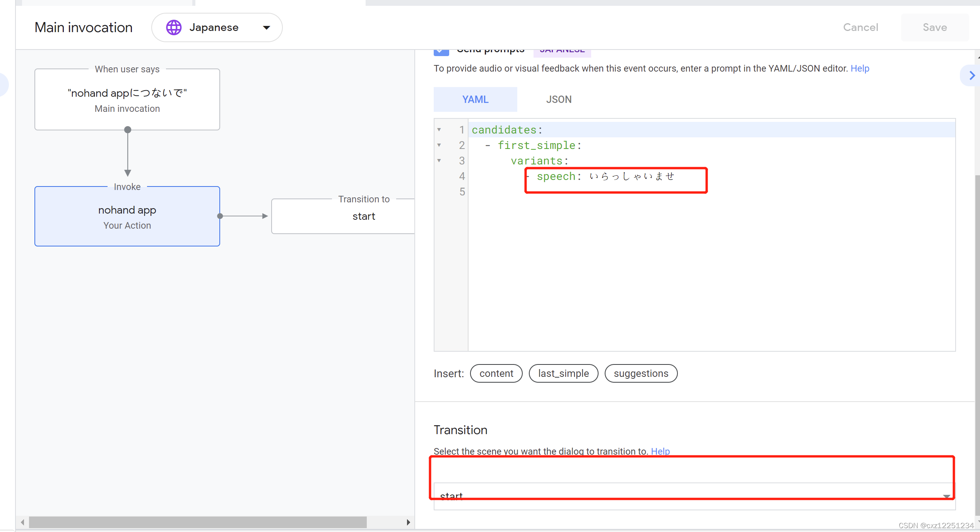Switch to the JSON tab
Image resolution: width=980 pixels, height=532 pixels.
pos(559,99)
